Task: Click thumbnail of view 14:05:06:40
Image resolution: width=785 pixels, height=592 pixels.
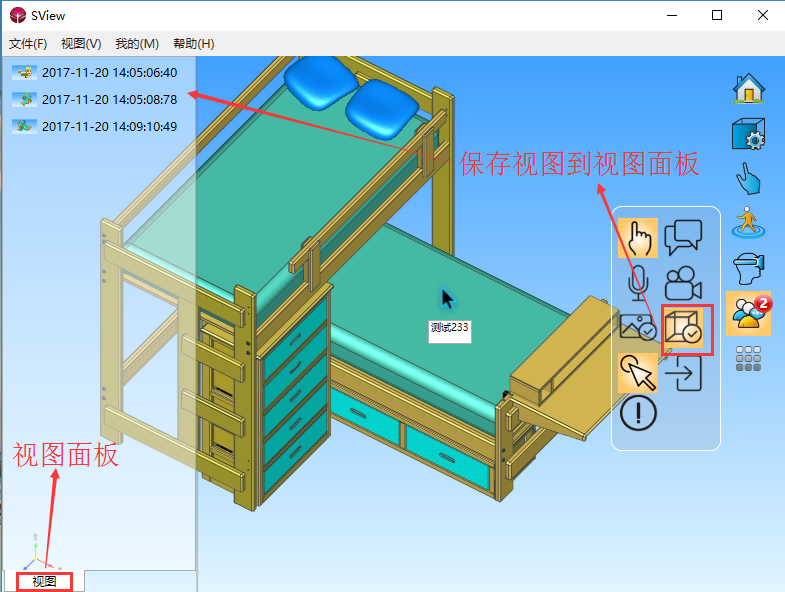Action: pos(25,73)
